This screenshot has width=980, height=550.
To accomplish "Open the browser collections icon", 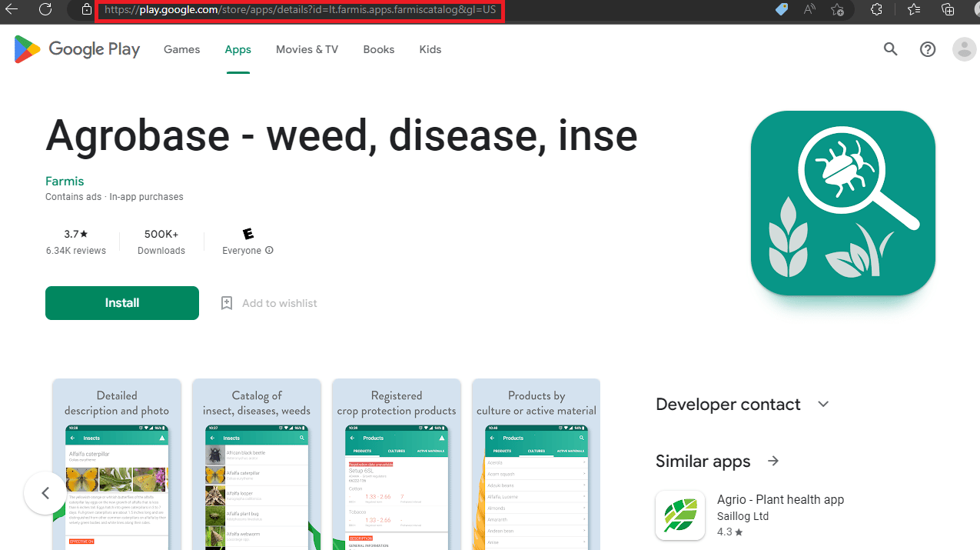I will (x=948, y=9).
